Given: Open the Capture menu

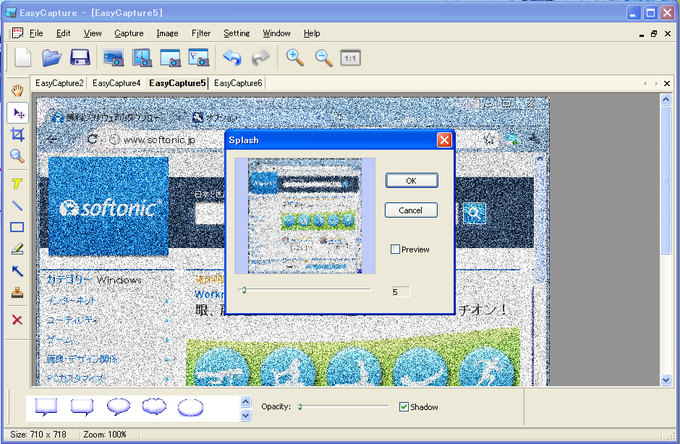Looking at the screenshot, I should click(129, 33).
